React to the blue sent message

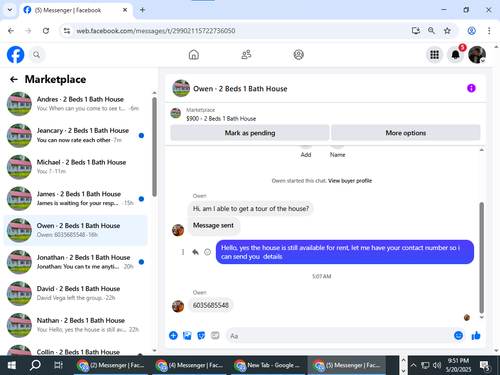click(x=207, y=252)
